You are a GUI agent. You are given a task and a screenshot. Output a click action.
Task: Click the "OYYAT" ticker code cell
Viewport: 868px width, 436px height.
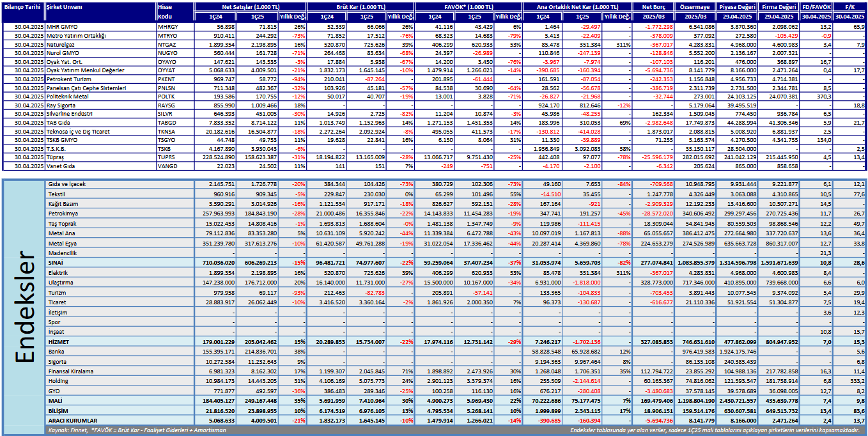(166, 70)
